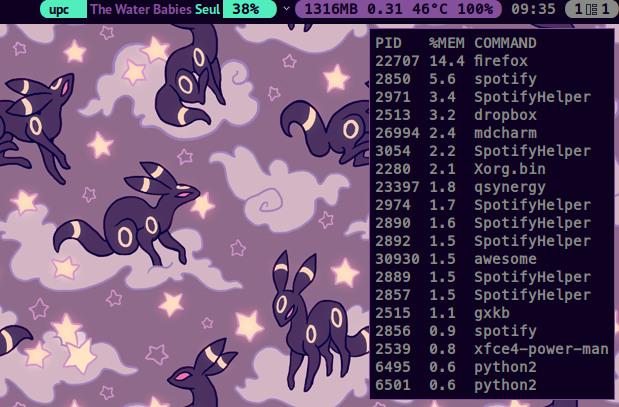Click the 1316MB memory usage value
Image resolution: width=619 pixels, height=407 pixels.
(x=331, y=9)
